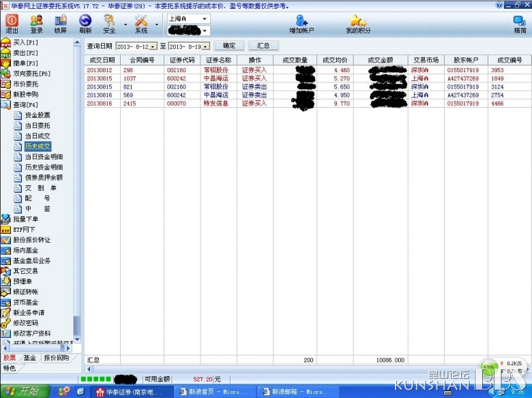Viewport: 532px width, 398px height.
Task: Open ETF网下 in the sidebar
Action: (24, 230)
